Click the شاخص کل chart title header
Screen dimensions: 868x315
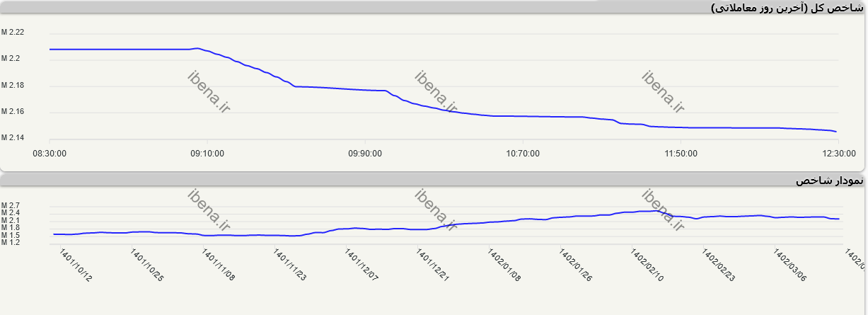point(786,8)
